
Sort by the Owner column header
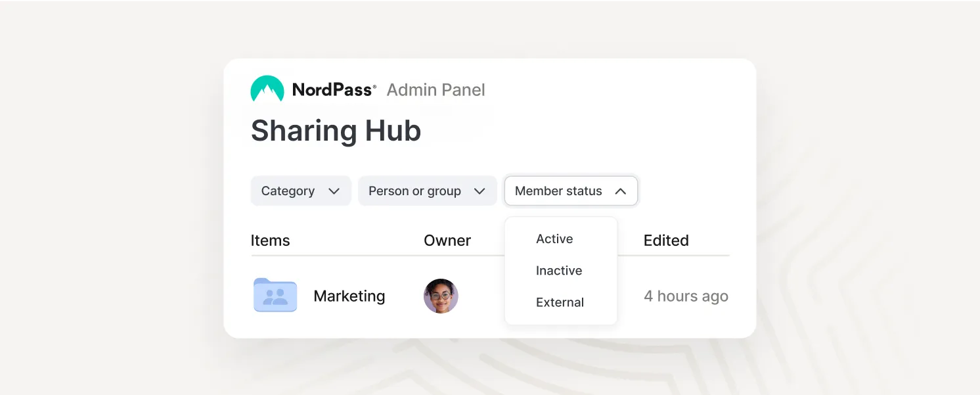point(447,241)
